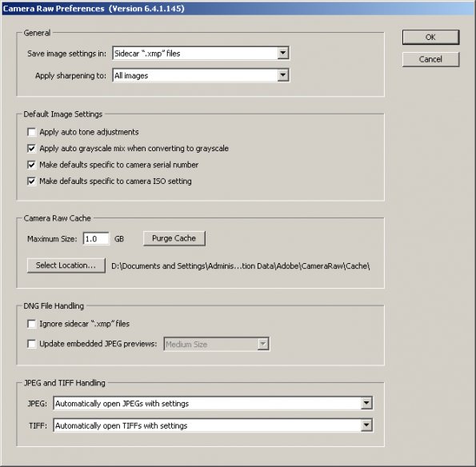This screenshot has height=467, width=476.
Task: Open the JPEG handling dropdown
Action: point(213,404)
